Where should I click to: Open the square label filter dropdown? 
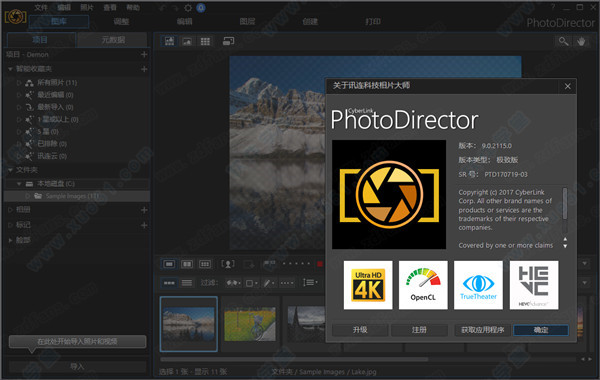point(251,283)
